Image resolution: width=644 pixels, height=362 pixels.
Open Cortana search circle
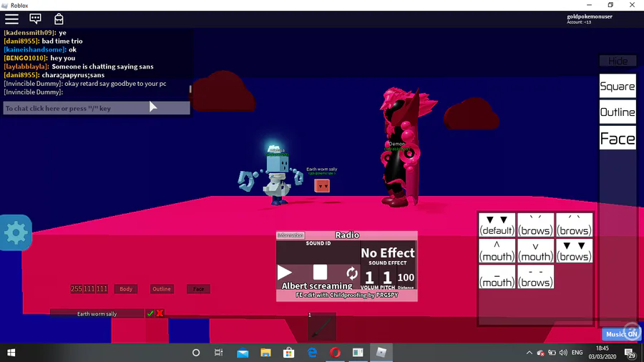(196, 353)
